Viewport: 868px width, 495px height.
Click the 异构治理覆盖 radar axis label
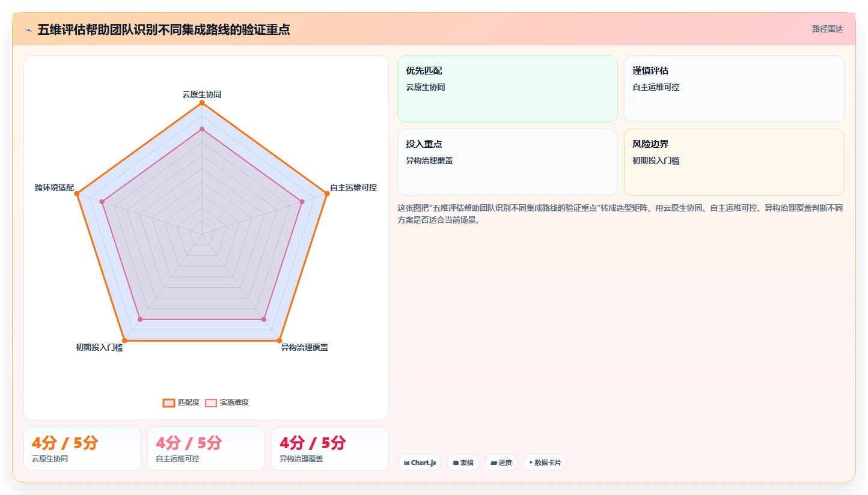click(305, 347)
